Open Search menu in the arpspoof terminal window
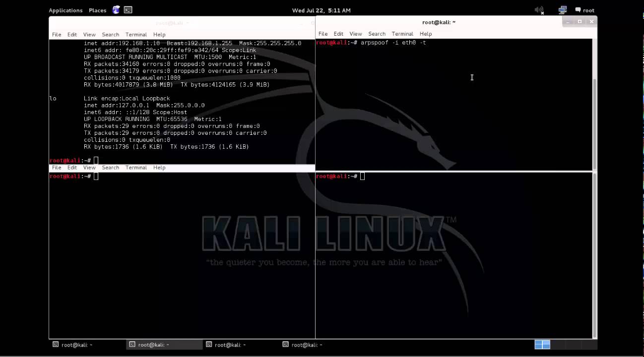The width and height of the screenshot is (644, 357). 377,34
